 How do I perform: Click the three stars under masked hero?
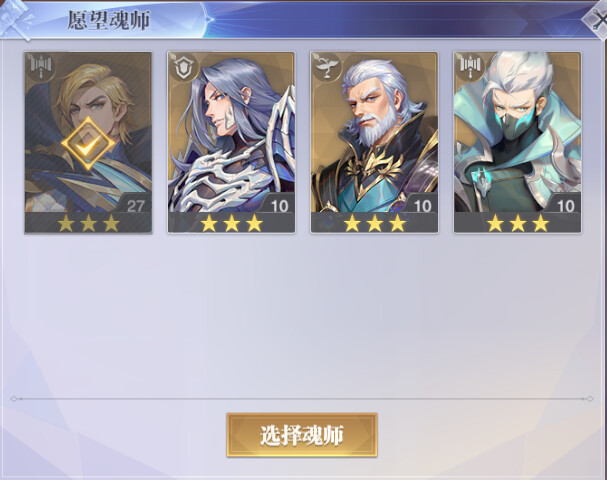517,223
